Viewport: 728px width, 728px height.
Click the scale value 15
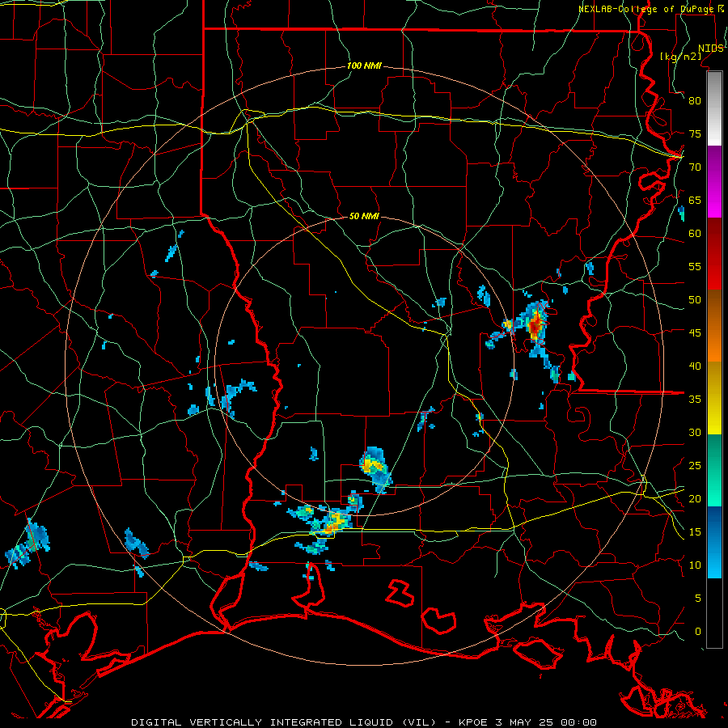coord(695,532)
